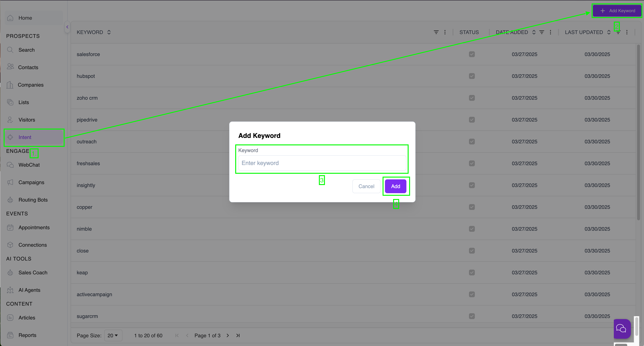Click the DATE ADDED filter icon
Image resolution: width=644 pixels, height=346 pixels.
tap(542, 32)
